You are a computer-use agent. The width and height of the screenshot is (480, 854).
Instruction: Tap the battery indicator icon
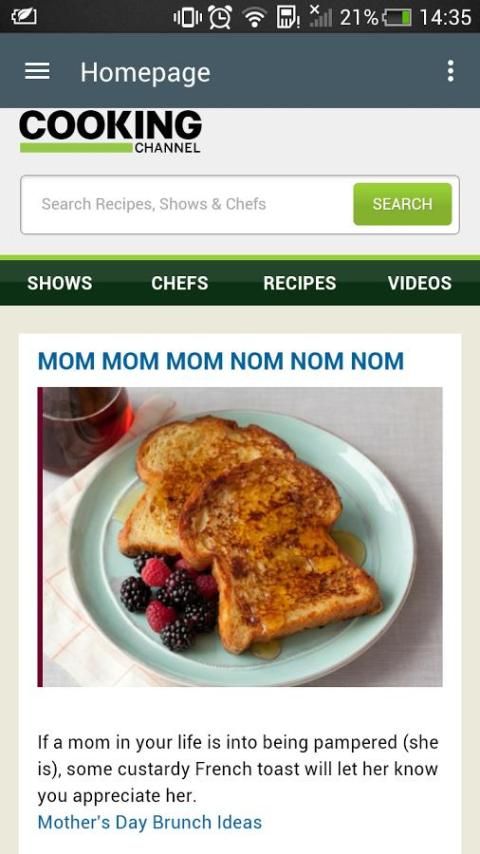point(397,17)
